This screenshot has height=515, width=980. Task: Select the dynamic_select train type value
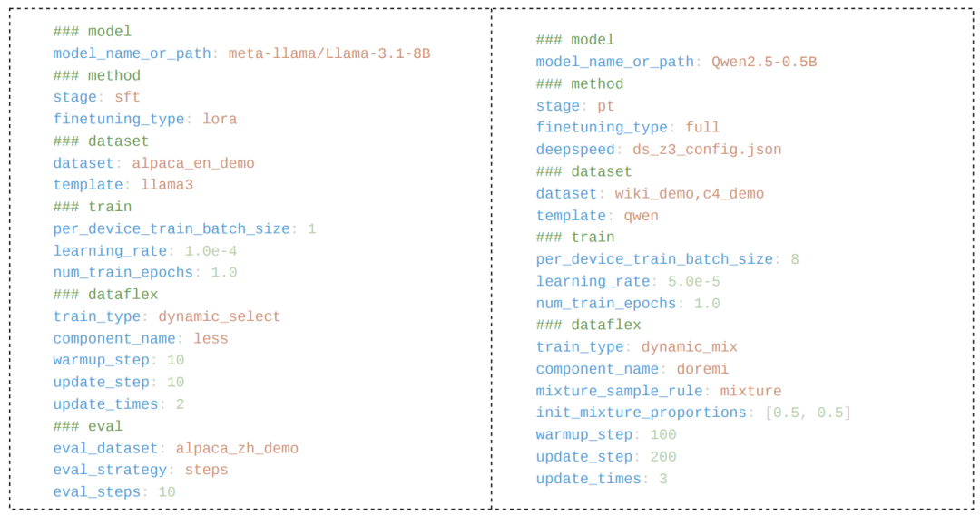(x=220, y=317)
